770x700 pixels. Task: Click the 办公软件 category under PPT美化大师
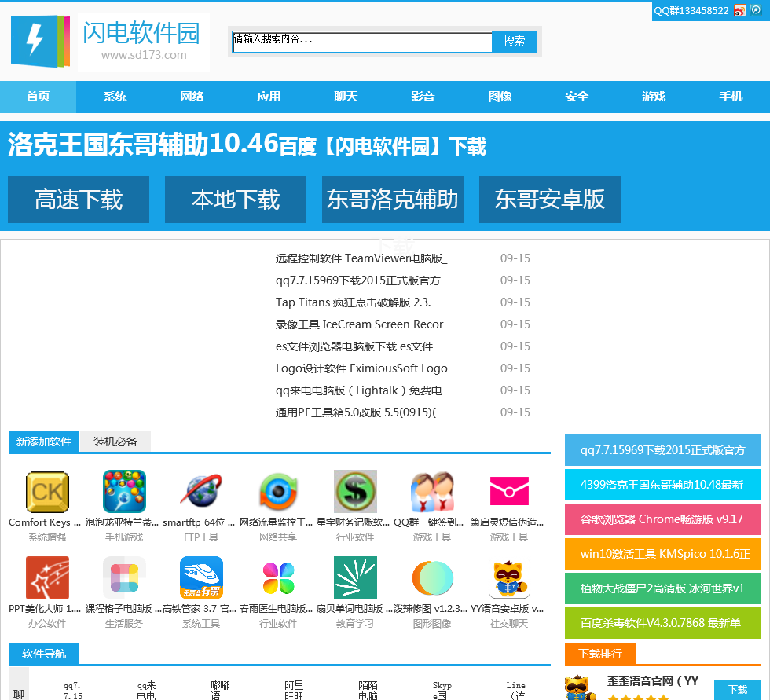click(47, 624)
